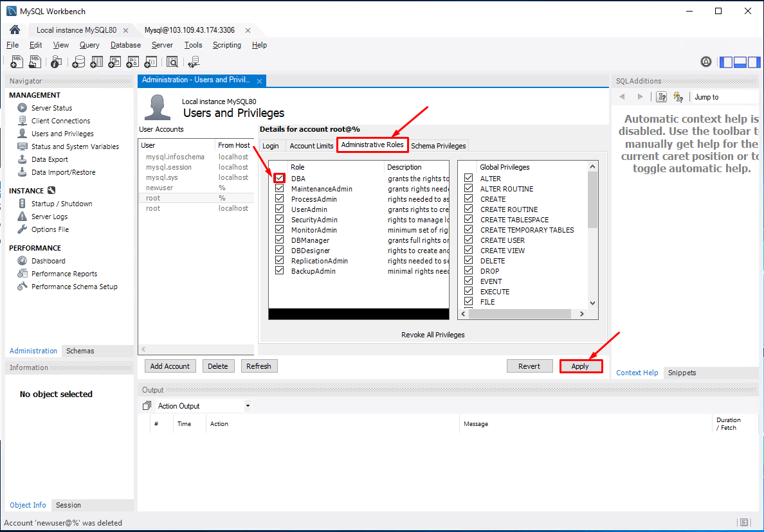The image size is (764, 532).
Task: Click the create new view icon
Action: 114,62
